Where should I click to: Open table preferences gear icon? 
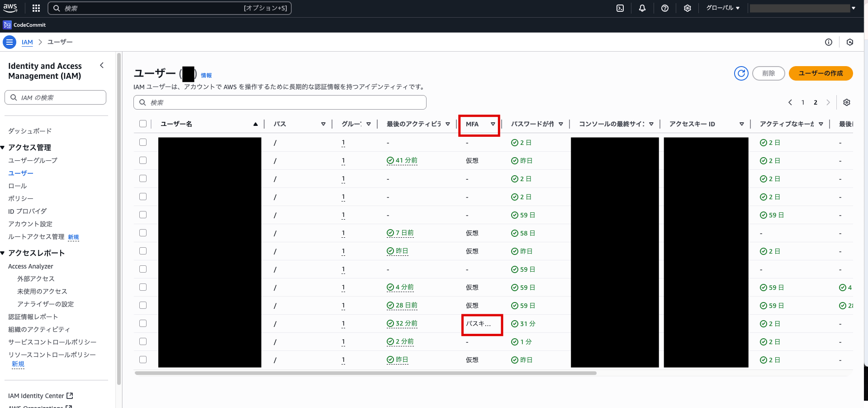847,102
